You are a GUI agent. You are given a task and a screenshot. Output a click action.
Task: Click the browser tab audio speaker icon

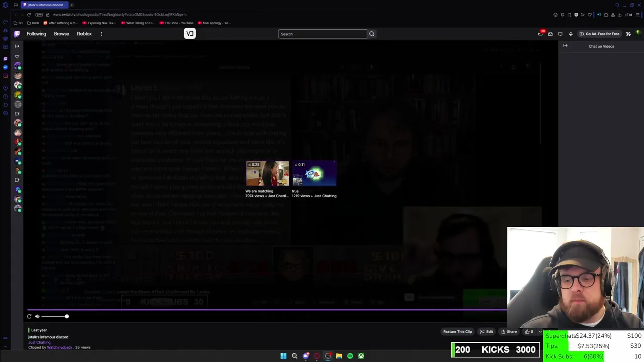(x=599, y=15)
